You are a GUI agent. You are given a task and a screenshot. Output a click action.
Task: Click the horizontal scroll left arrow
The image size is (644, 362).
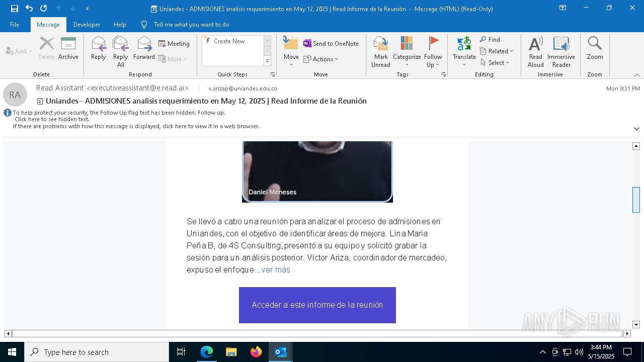8,333
